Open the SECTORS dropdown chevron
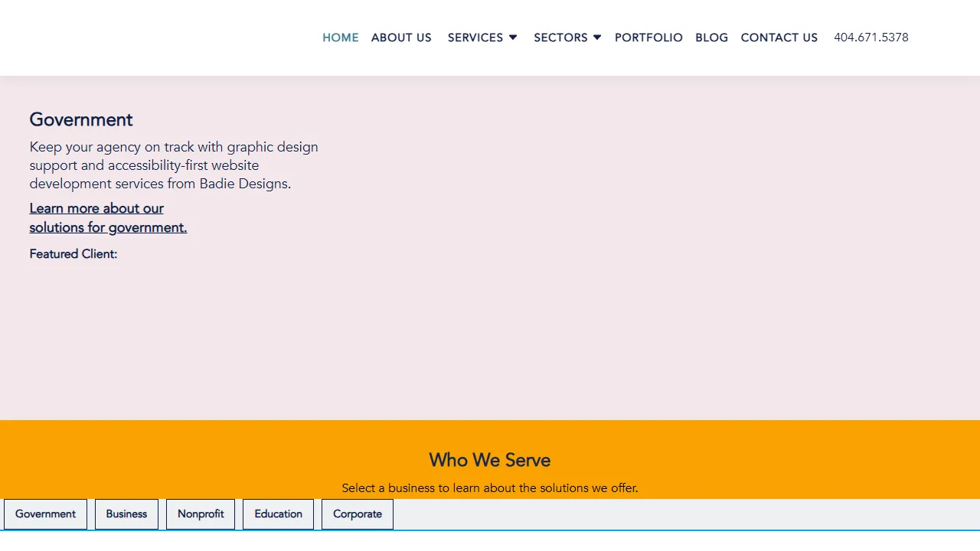The width and height of the screenshot is (980, 551). pos(597,37)
